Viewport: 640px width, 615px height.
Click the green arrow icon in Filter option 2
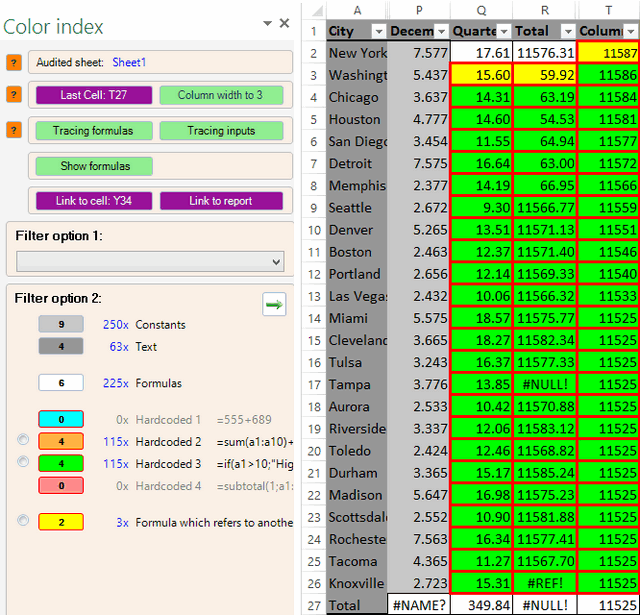click(274, 304)
